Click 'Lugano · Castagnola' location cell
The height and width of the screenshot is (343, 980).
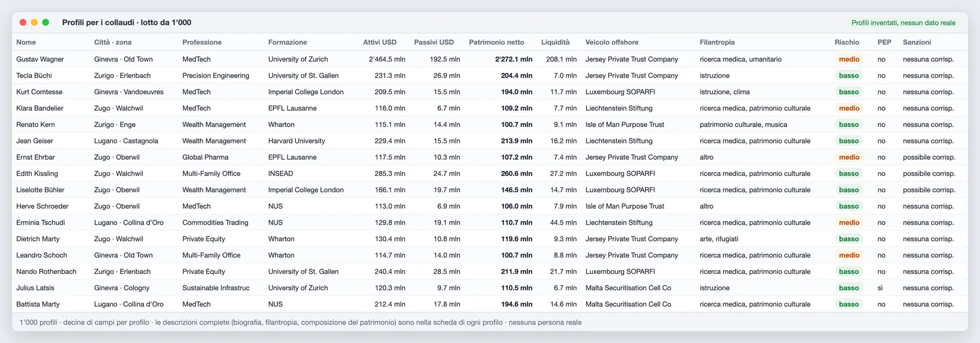coord(126,141)
